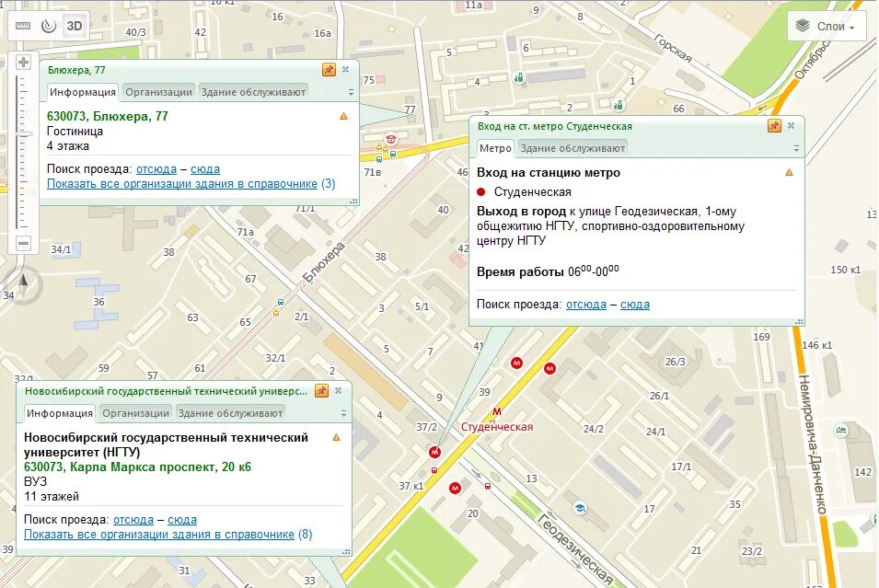Viewport: 879px width, 588px height.
Task: Select the ruler distance measuring tool
Action: [x=23, y=26]
